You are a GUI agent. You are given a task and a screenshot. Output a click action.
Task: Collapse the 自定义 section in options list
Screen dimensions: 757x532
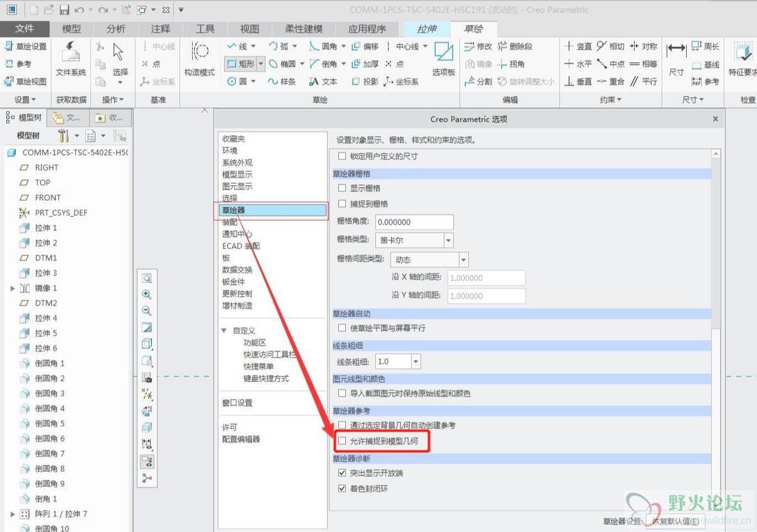tap(224, 331)
